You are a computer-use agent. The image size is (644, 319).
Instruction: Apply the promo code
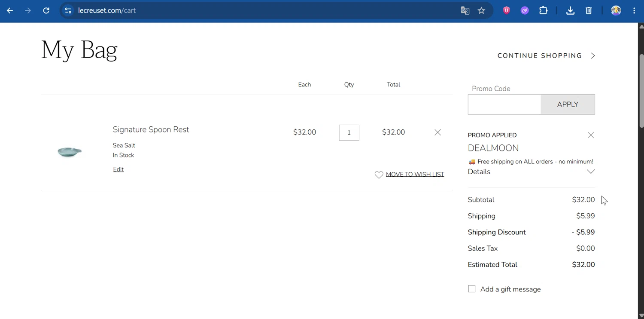568,104
